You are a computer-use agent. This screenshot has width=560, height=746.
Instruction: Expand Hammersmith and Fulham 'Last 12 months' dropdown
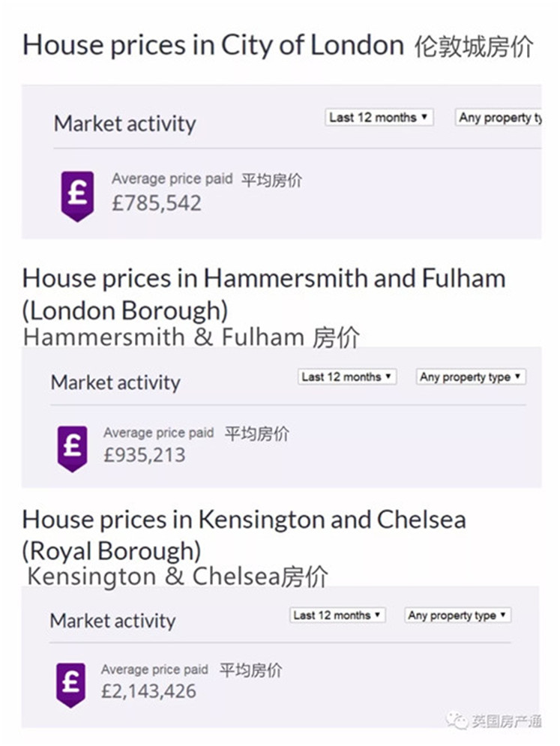tap(346, 377)
